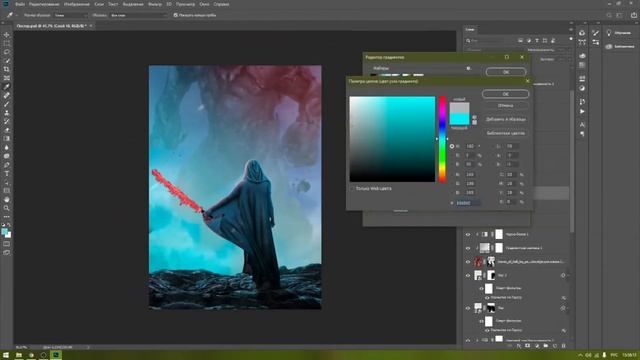Viewport: 640px width, 360px height.
Task: Click Добавить в образцы button
Action: point(505,119)
